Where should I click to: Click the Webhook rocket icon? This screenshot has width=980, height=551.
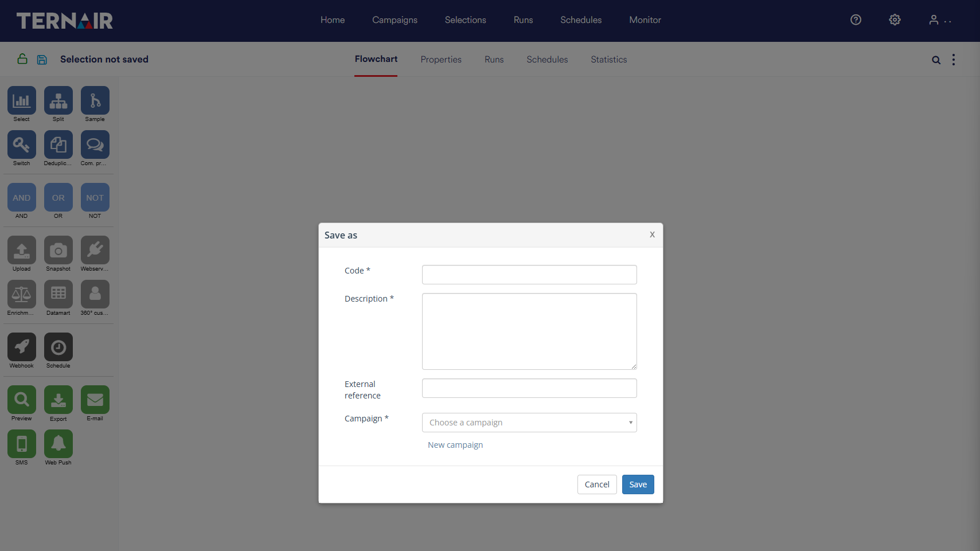tap(22, 347)
